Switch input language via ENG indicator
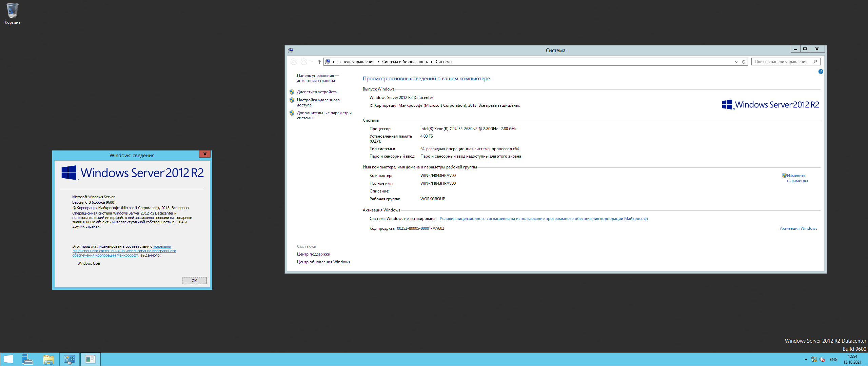868x366 pixels. (x=833, y=359)
